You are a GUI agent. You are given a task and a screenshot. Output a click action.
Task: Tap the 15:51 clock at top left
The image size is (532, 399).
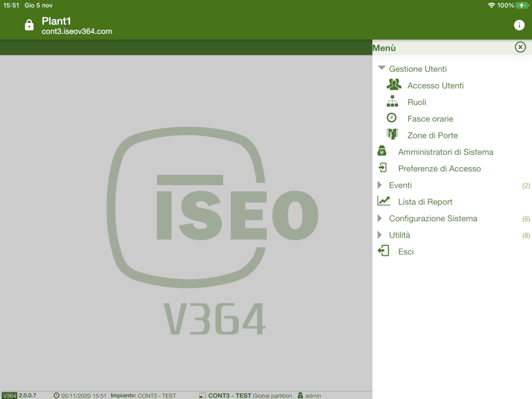tap(11, 5)
